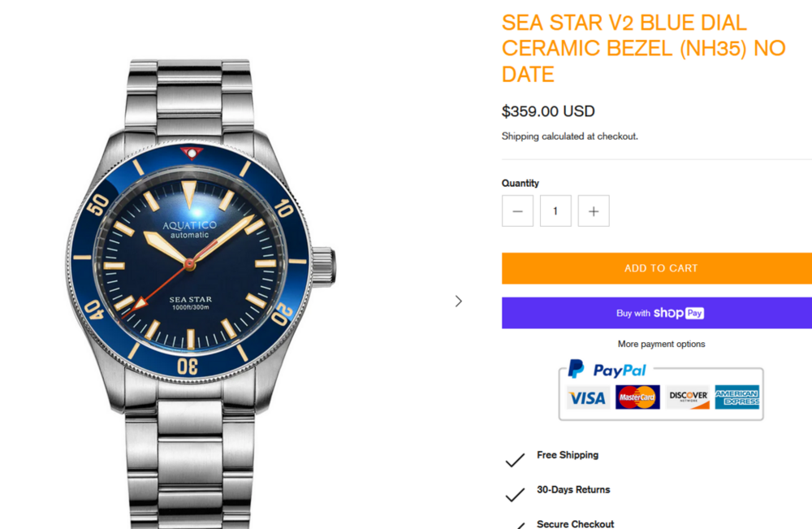This screenshot has height=529, width=812.
Task: Click the Discover card icon
Action: pos(688,397)
